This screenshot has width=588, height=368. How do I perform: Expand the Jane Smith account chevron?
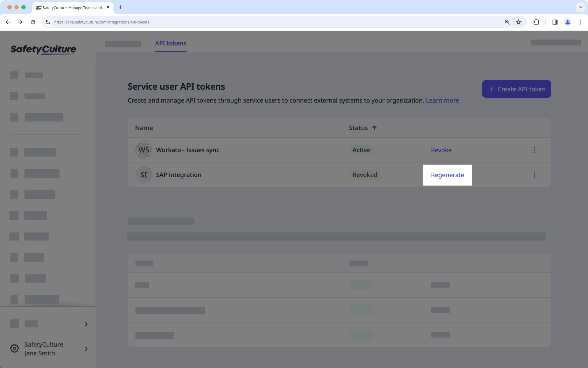(x=86, y=349)
